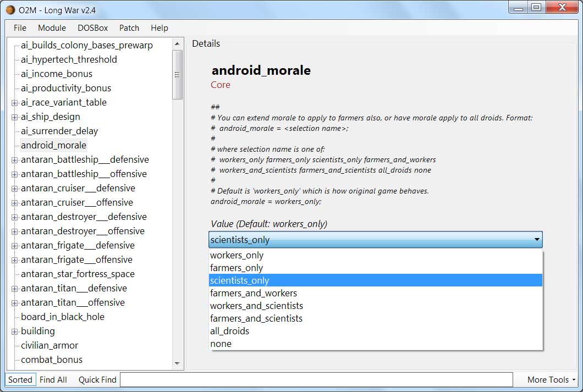The width and height of the screenshot is (583, 392).
Task: Select building label in the tree
Action: tap(37, 331)
